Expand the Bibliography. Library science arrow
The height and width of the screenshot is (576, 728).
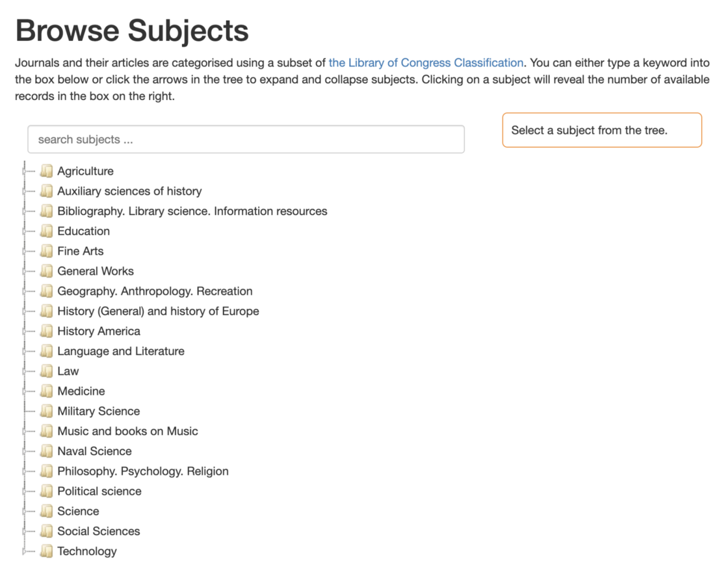[24, 211]
